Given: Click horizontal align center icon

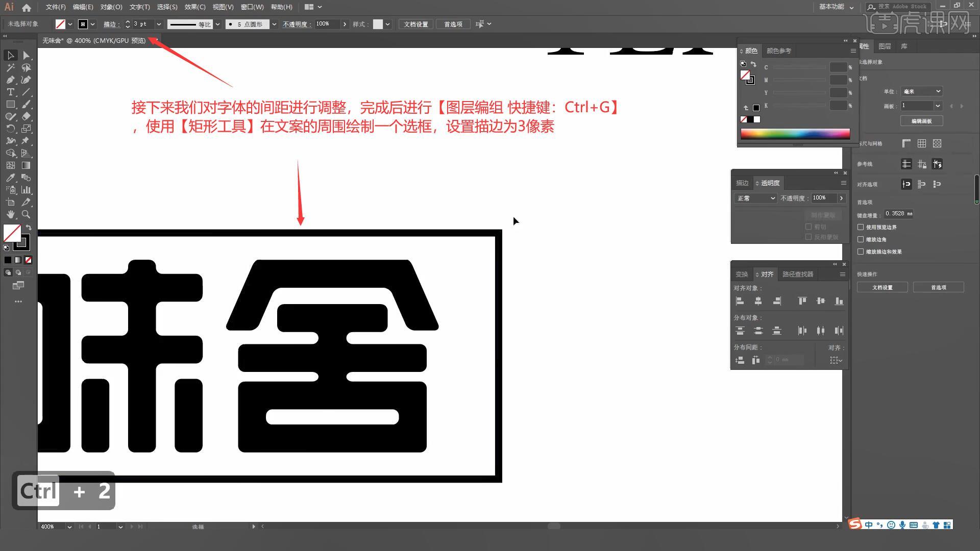Looking at the screenshot, I should pos(758,302).
